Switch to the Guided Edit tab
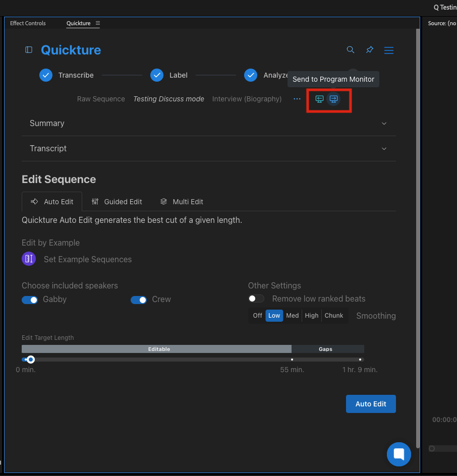 117,202
